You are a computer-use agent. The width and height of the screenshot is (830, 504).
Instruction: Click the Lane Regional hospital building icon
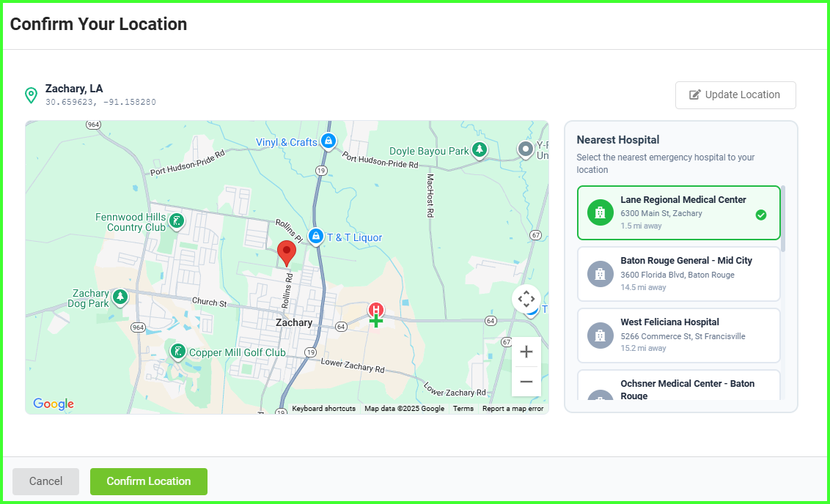(x=600, y=212)
